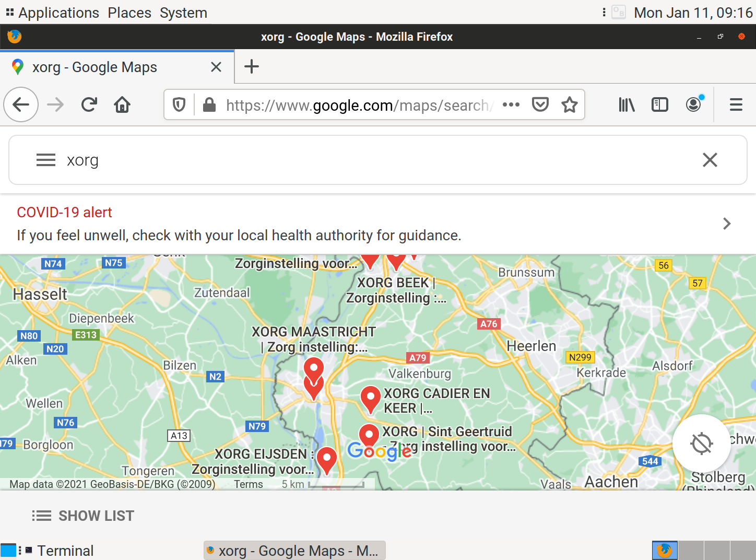
Task: Open the Firefox application hamburger menu
Action: (736, 105)
